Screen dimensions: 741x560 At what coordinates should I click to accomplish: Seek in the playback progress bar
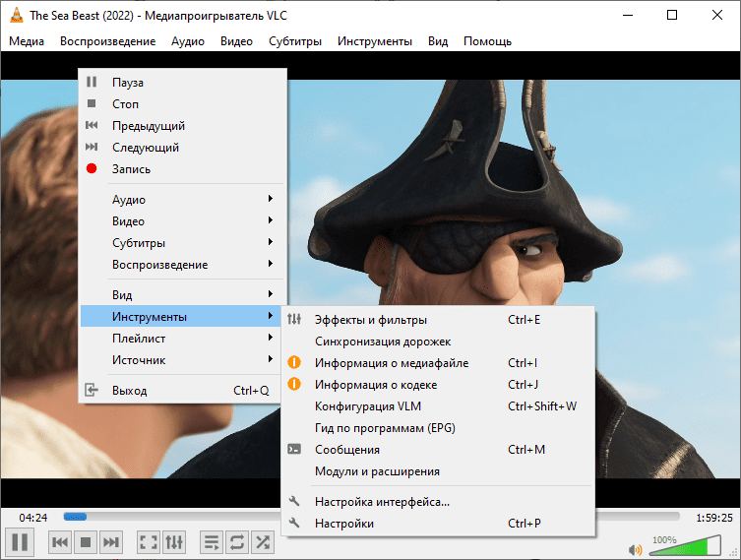371,517
